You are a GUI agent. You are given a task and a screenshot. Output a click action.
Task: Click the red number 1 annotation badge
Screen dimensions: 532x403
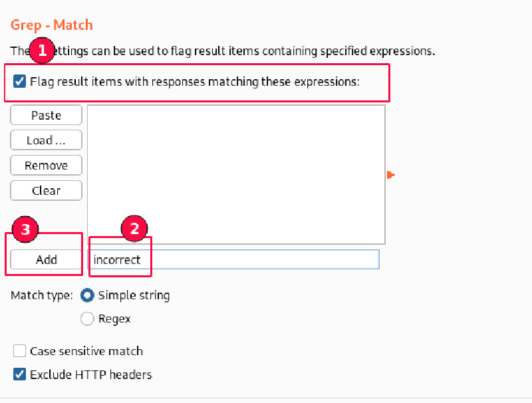[x=43, y=51]
